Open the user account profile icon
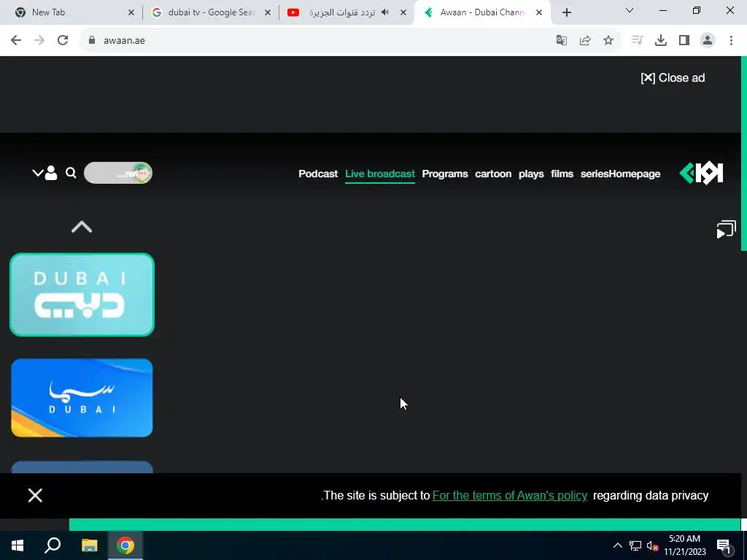This screenshot has height=560, width=747. point(51,173)
